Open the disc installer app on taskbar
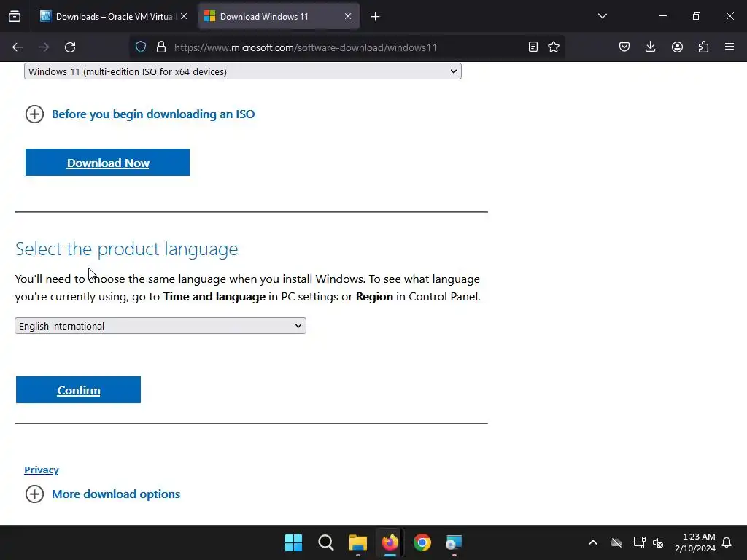Image resolution: width=747 pixels, height=560 pixels. click(x=454, y=542)
